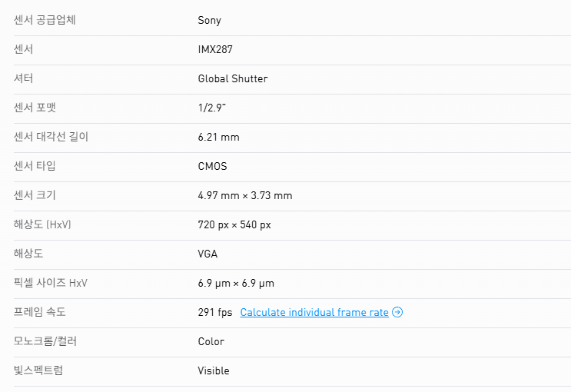Screen dimensions: 571x392
Task: Click the 4.97 mm × 3.73 mm sensor size
Action: click(x=245, y=195)
